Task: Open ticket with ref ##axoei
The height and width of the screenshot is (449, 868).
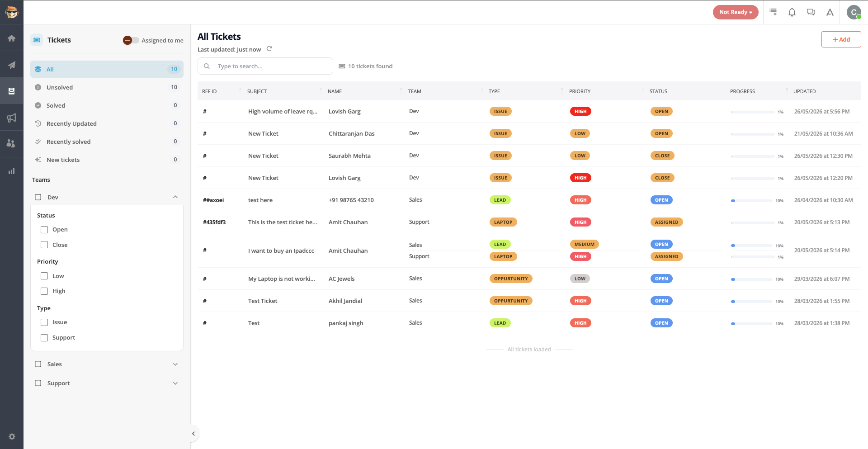Action: (x=213, y=200)
